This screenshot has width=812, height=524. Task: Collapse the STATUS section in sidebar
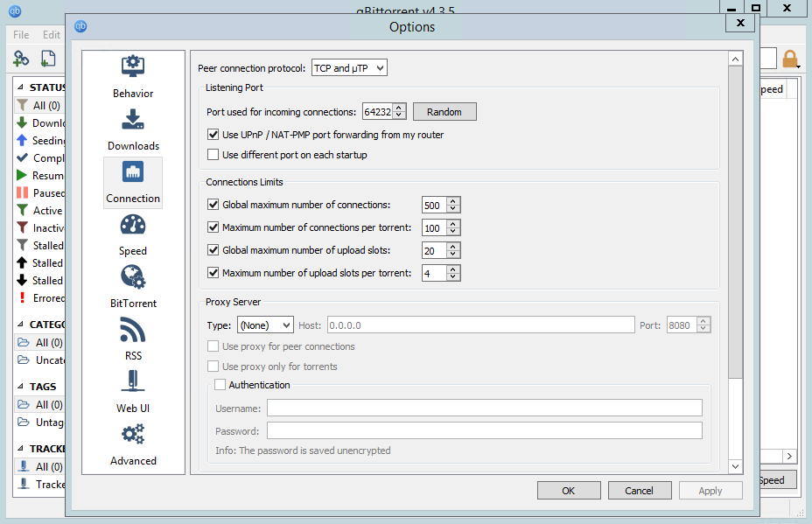point(20,87)
